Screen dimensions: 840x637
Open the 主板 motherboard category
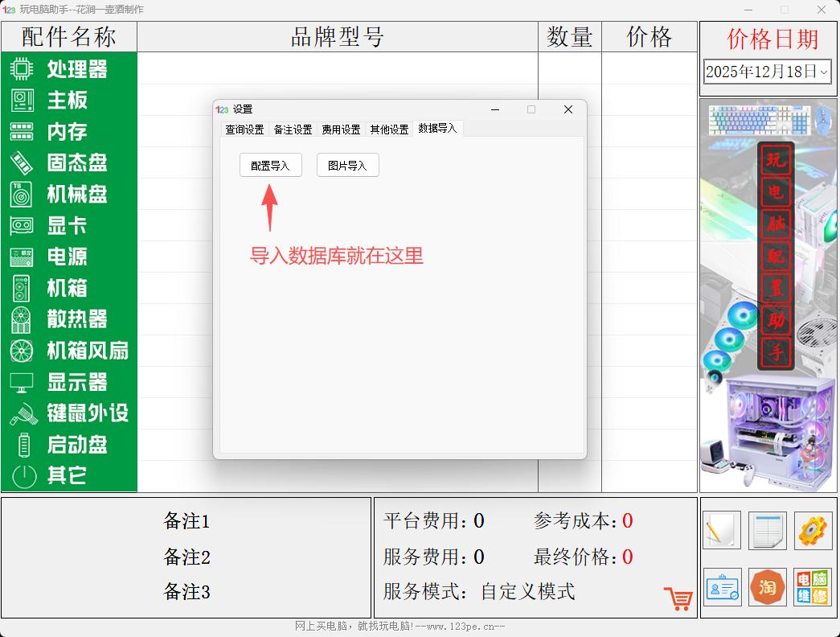click(x=23, y=101)
